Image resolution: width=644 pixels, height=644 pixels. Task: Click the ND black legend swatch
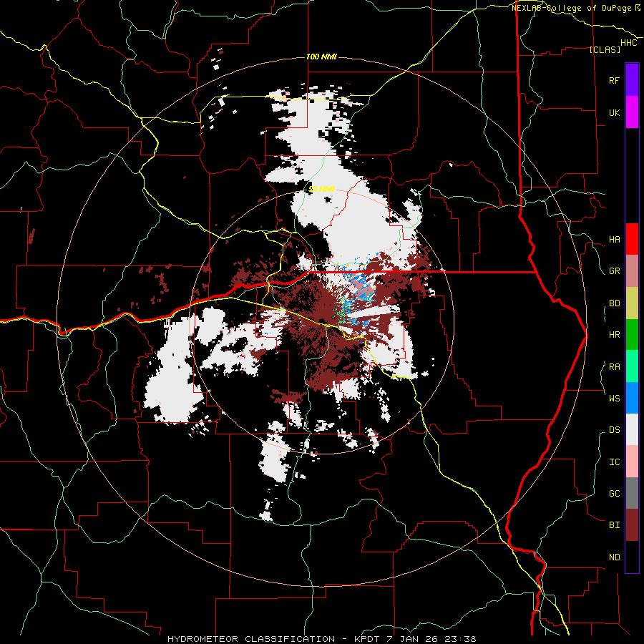pos(632,557)
